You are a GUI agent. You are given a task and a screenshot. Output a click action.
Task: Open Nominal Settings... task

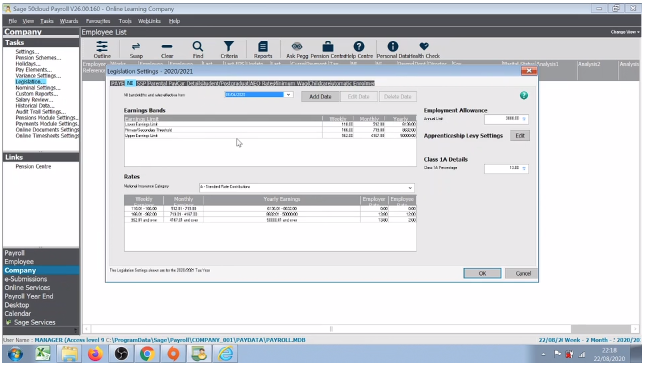pos(38,88)
